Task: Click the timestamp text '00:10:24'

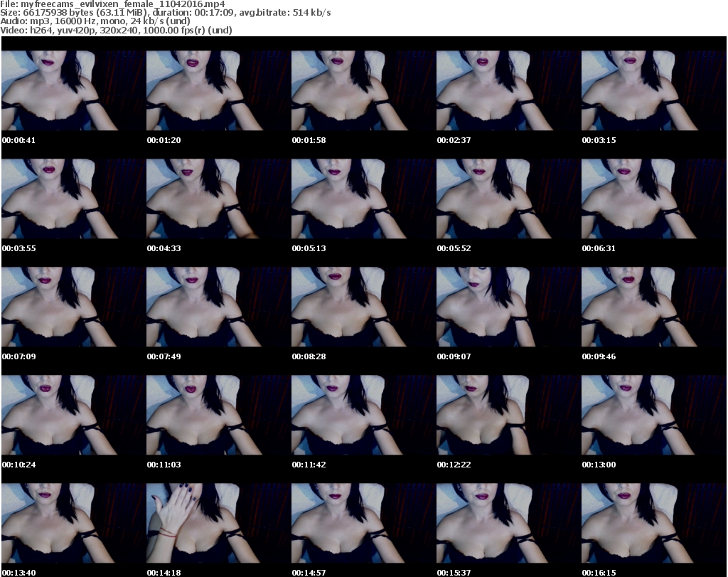Action: coord(18,465)
